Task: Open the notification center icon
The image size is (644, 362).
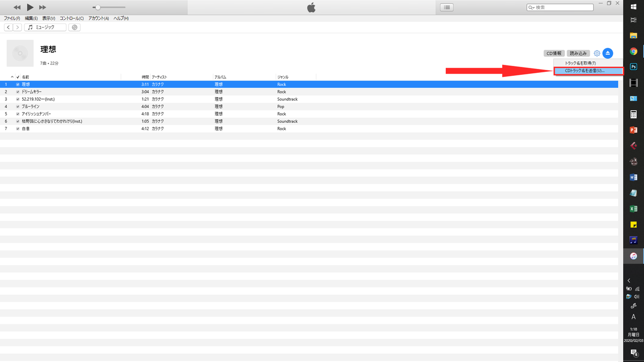Action: pyautogui.click(x=634, y=353)
